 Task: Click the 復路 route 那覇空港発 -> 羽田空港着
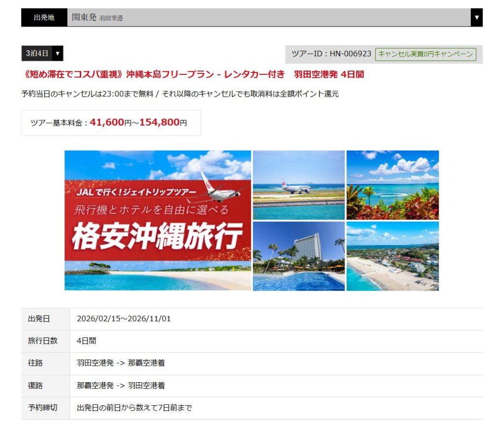click(x=121, y=385)
